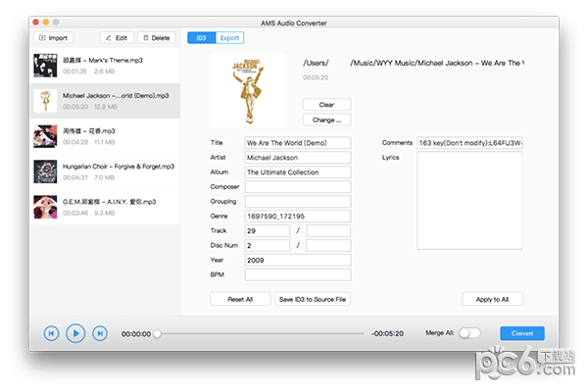Click the Title input field

(298, 143)
